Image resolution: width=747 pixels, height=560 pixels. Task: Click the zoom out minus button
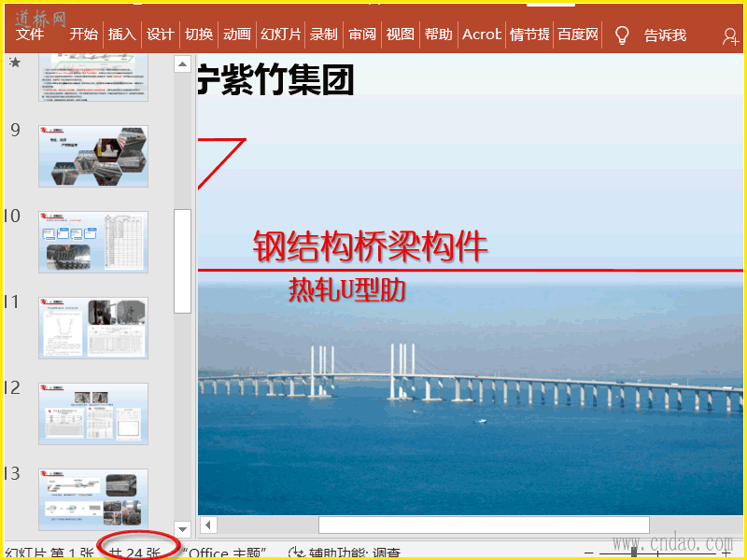[x=589, y=553]
